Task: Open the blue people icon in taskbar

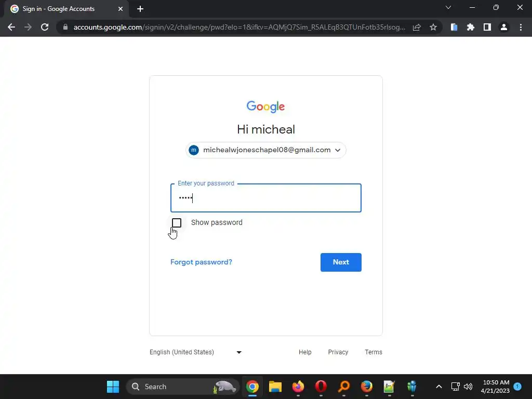Action: 412,387
